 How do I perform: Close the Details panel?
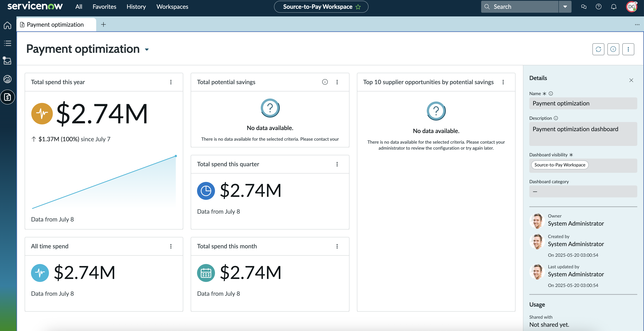pyautogui.click(x=631, y=80)
